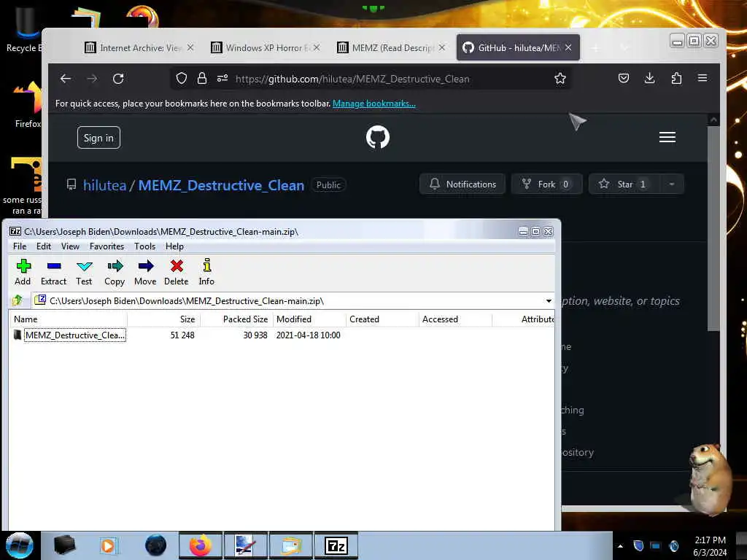
Task: Sort by the Modified column header
Action: coord(309,319)
